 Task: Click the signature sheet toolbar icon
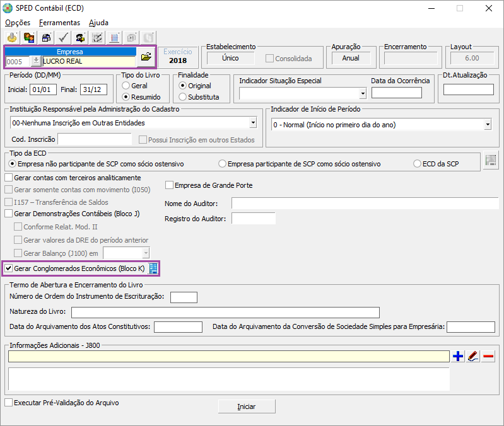coord(97,38)
